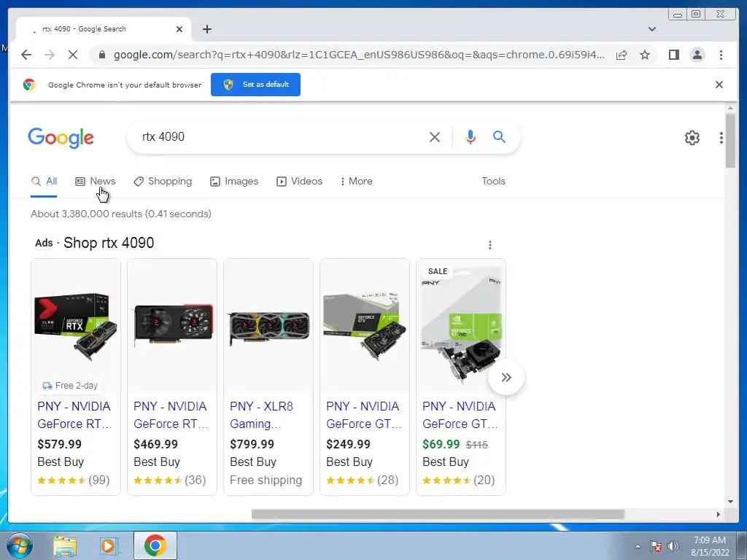Click the Google logo

[x=61, y=138]
